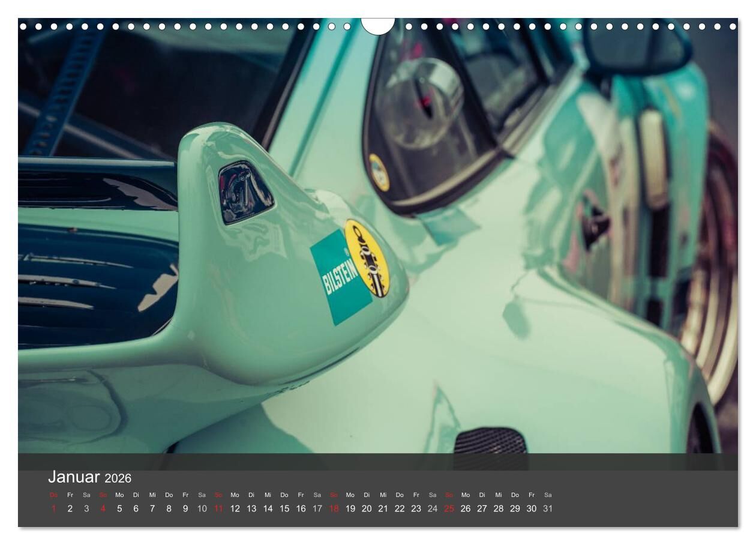Click the black mesh air vent on the fender
The width and height of the screenshot is (756, 545).
(x=490, y=442)
